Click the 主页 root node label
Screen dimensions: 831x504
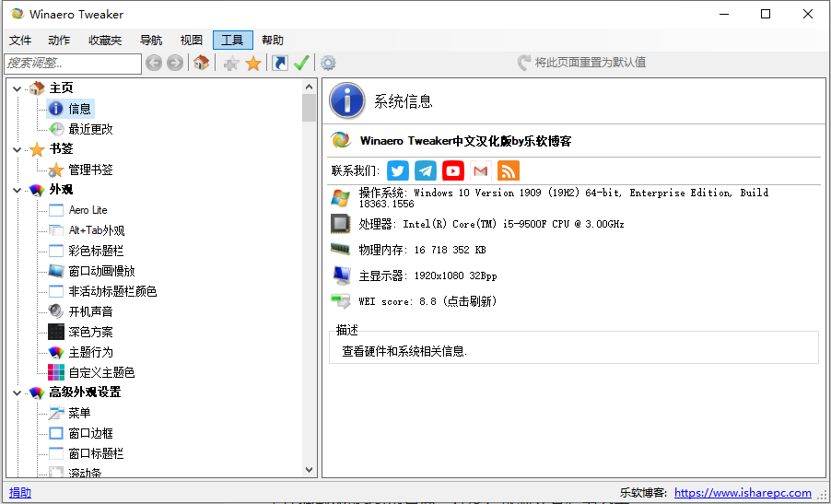pos(62,88)
